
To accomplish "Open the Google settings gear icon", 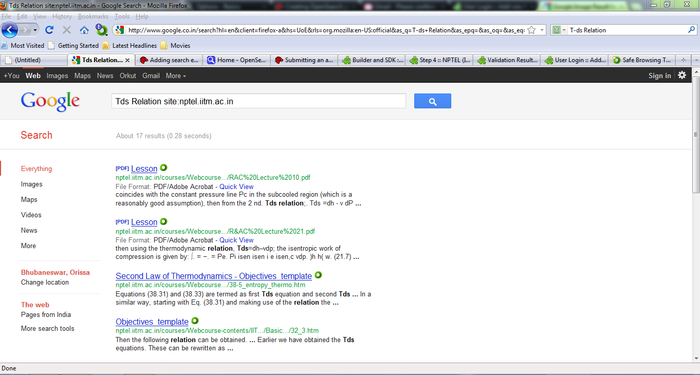I will click(682, 75).
